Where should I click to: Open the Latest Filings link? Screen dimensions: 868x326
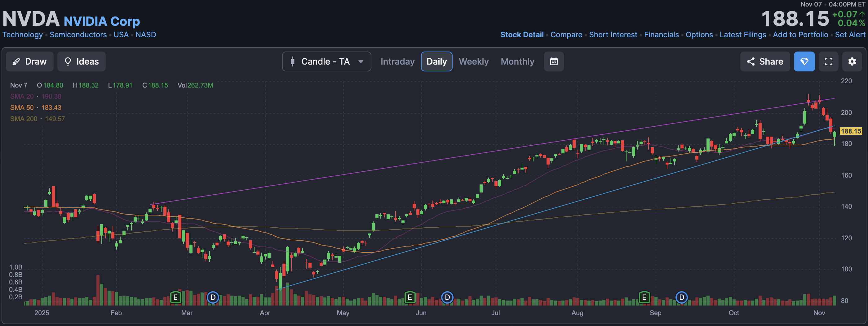(743, 35)
